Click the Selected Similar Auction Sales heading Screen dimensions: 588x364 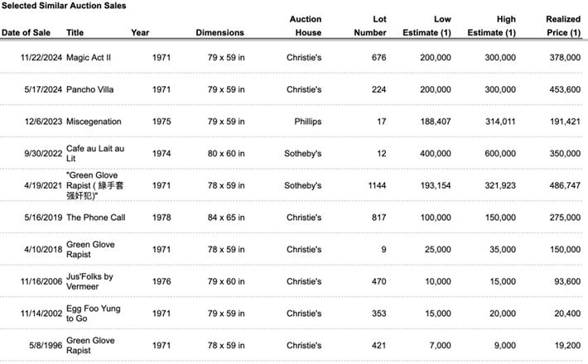pos(59,6)
